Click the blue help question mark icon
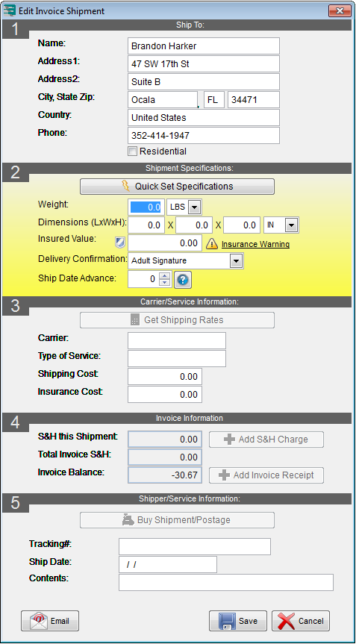The image size is (356, 644). click(x=183, y=280)
